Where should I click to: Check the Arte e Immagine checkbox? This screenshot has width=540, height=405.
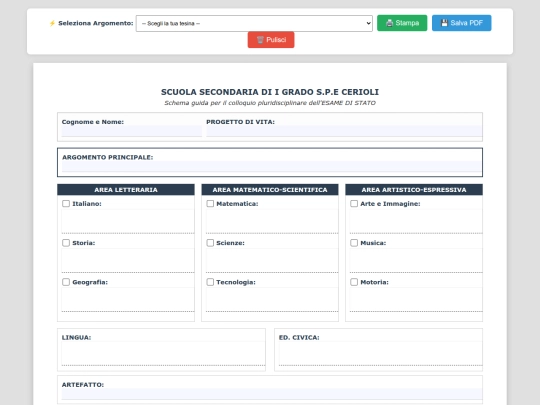tap(354, 204)
